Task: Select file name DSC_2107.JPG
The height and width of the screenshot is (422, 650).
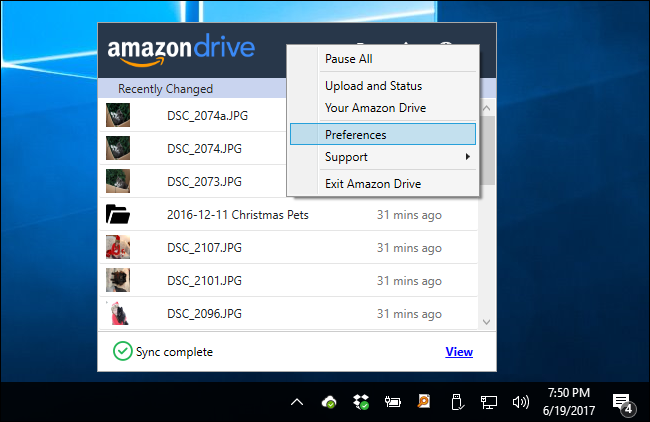Action: click(204, 247)
